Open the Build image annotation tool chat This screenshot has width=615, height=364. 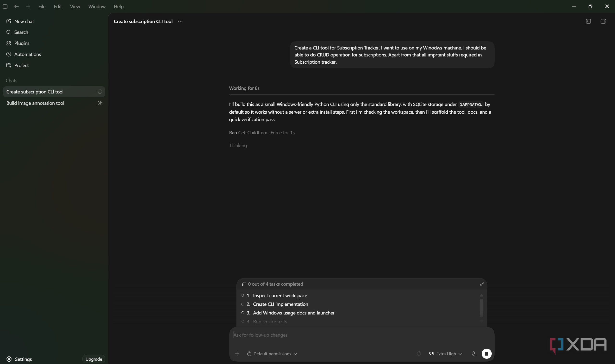(x=54, y=103)
